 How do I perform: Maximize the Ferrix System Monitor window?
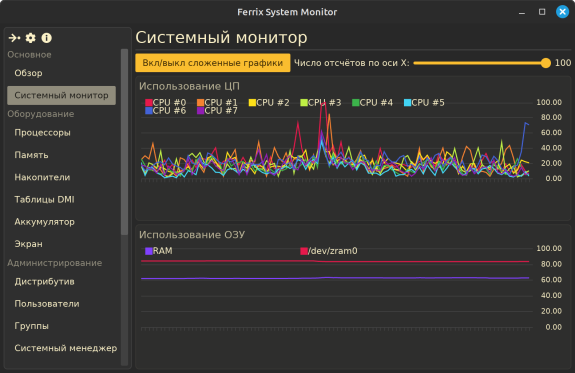coord(542,12)
